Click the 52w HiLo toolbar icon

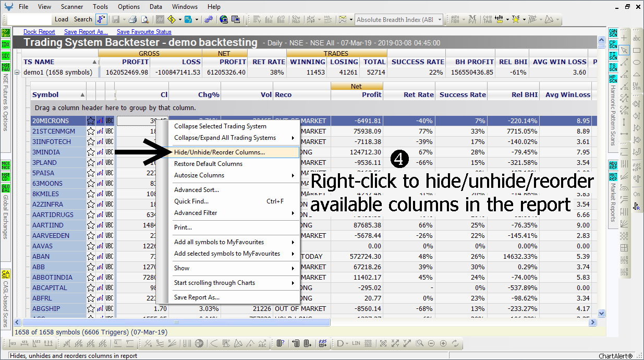(x=296, y=20)
